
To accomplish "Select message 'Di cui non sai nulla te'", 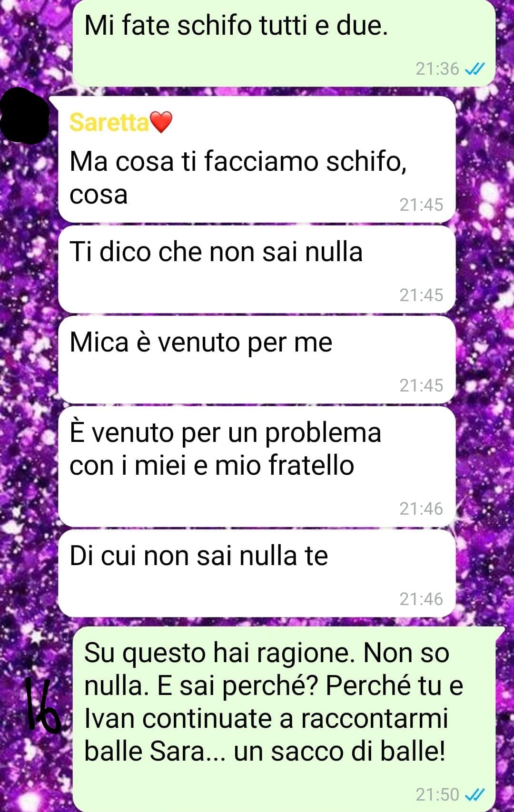I will (257, 573).
